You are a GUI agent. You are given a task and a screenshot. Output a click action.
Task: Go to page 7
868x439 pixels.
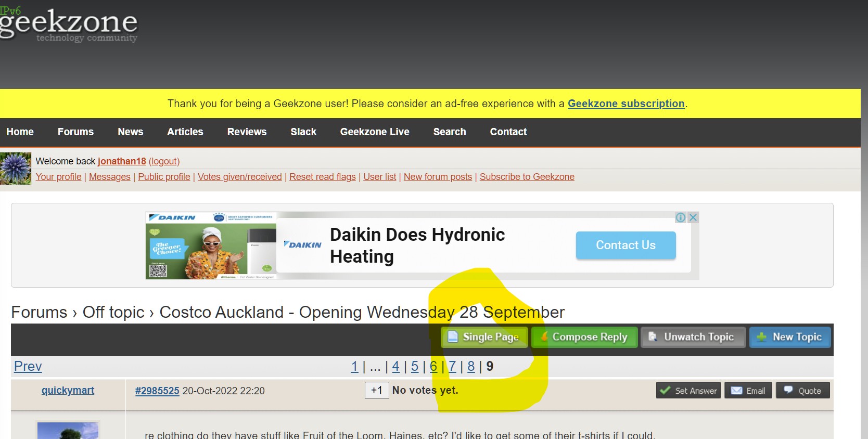click(x=452, y=366)
